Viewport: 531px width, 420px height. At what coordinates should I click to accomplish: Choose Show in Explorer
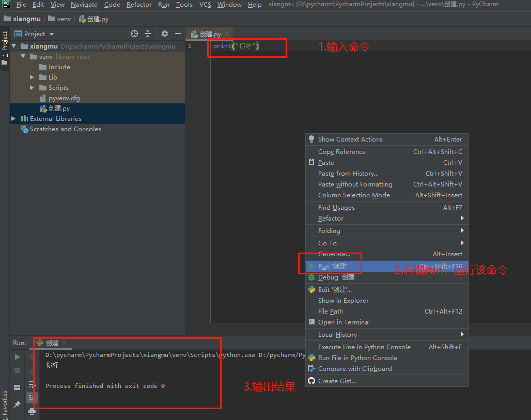[387, 301]
